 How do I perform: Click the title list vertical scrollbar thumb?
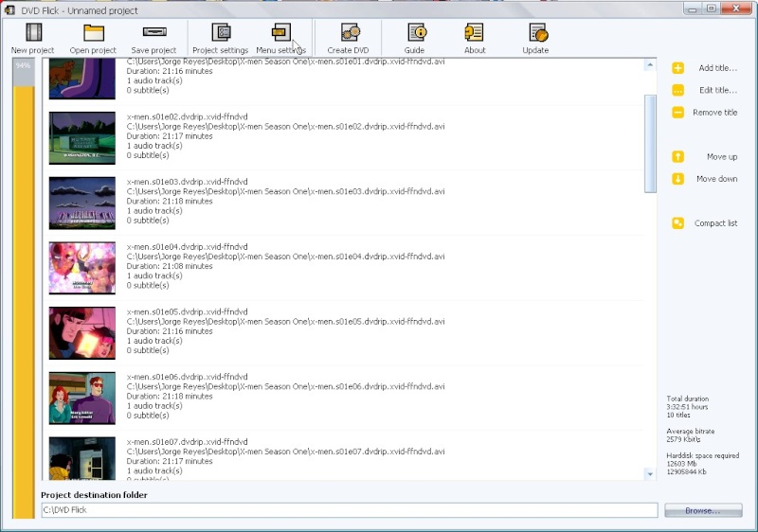point(650,143)
